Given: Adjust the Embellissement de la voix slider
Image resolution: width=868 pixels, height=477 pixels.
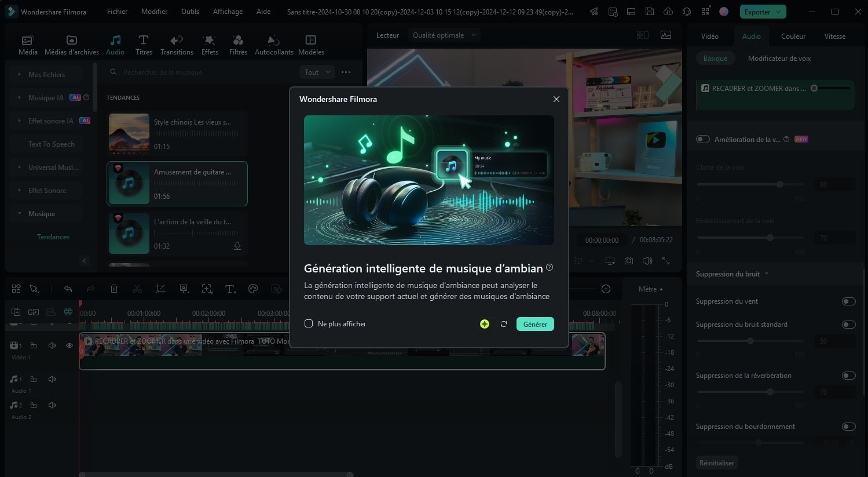Looking at the screenshot, I should (750, 238).
